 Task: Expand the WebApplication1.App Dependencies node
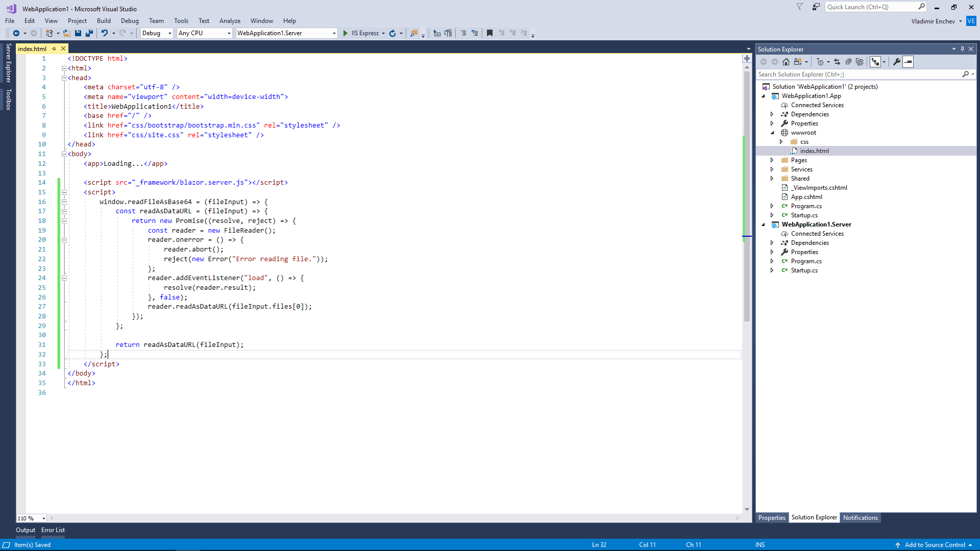click(773, 114)
